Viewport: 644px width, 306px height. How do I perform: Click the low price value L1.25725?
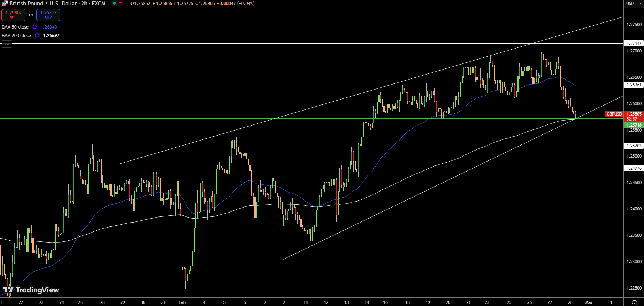pos(184,4)
